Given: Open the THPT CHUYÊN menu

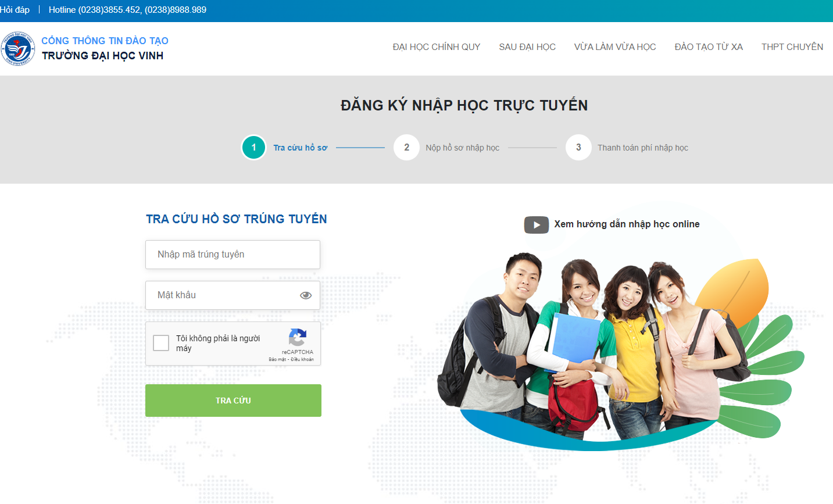Looking at the screenshot, I should (792, 47).
